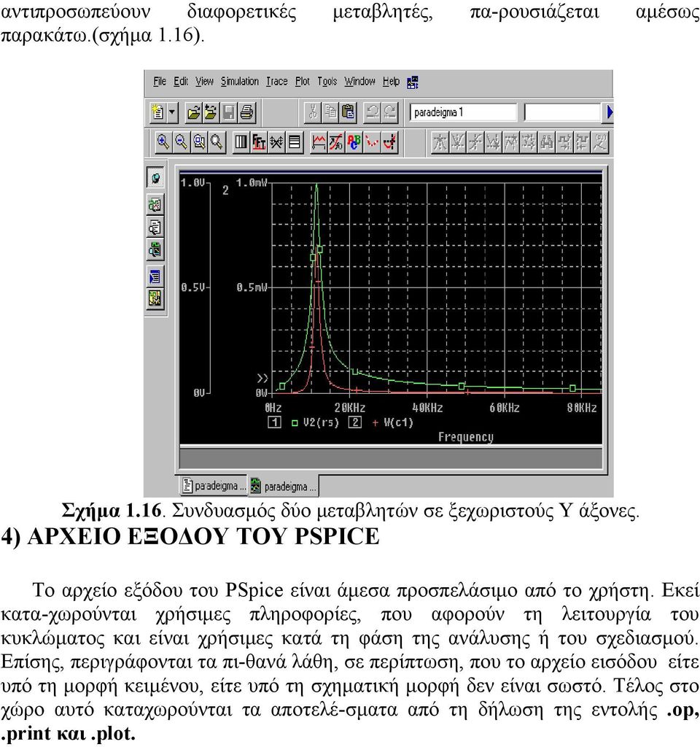Click the 'paradeigma 1' profile name field
The image size is (700, 747).
(x=463, y=112)
